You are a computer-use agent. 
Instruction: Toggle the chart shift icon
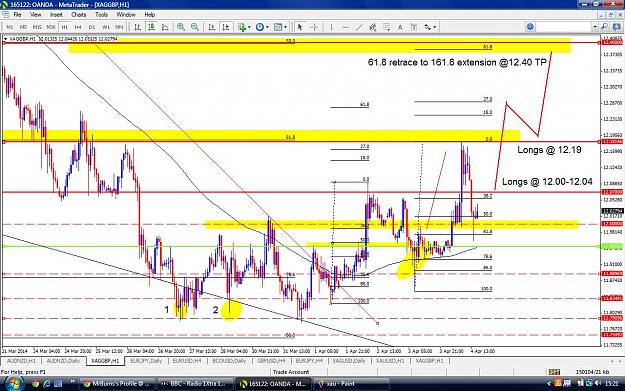click(226, 27)
